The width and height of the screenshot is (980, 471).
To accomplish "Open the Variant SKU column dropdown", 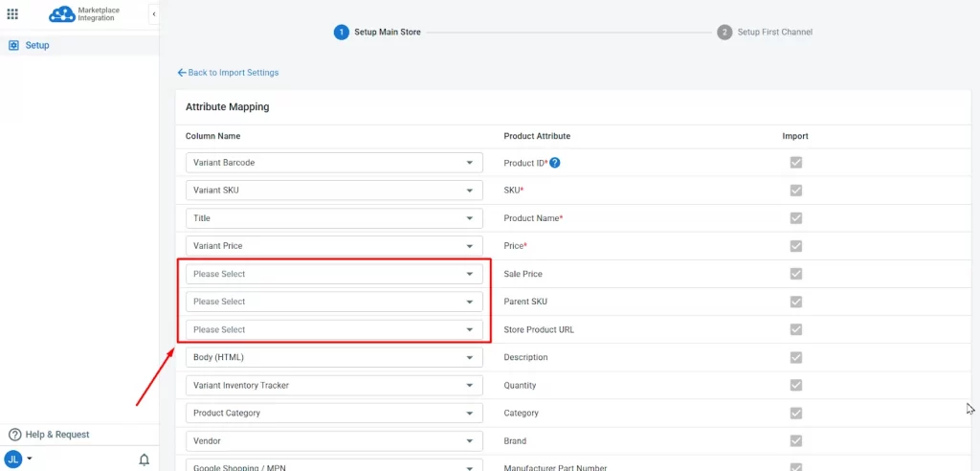I will pyautogui.click(x=334, y=191).
